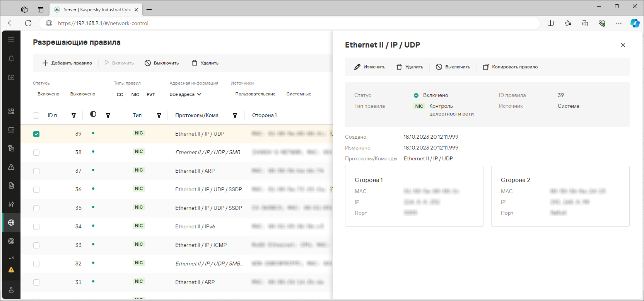Image resolution: width=644 pixels, height=301 pixels.
Task: Check the checkbox for rule 37
Action: [x=36, y=171]
